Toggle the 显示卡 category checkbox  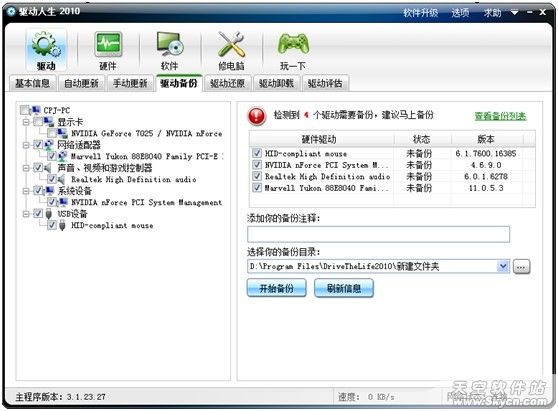(38, 122)
